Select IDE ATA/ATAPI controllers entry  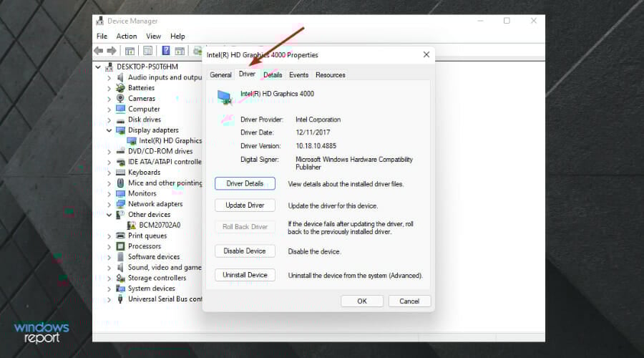165,162
